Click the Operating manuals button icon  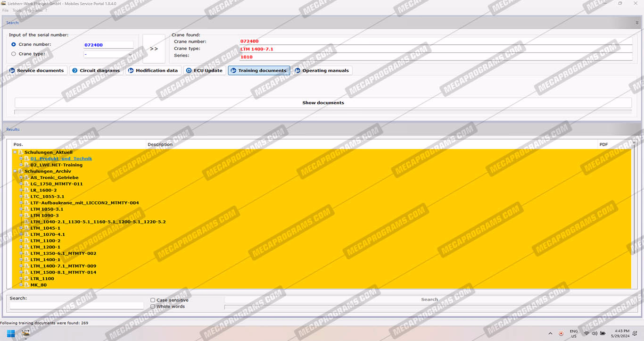point(297,71)
